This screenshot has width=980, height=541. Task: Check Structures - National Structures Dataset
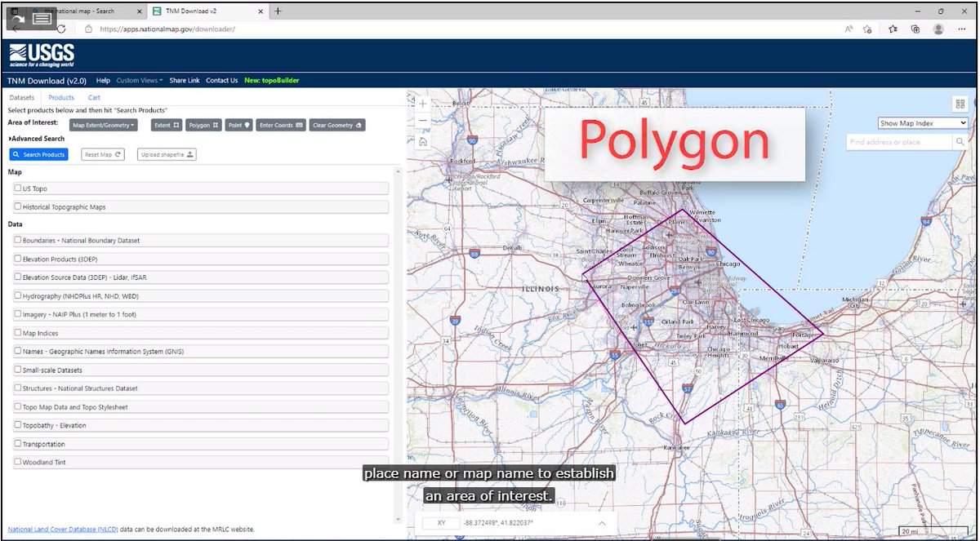[x=17, y=388]
